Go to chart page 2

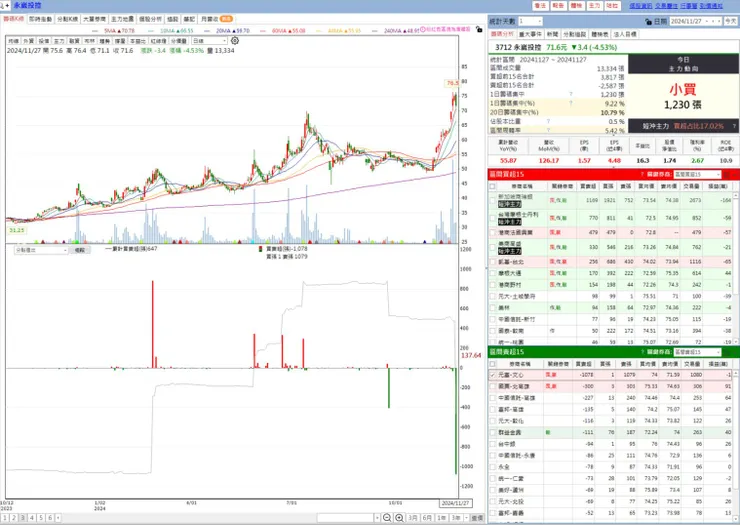[14, 518]
